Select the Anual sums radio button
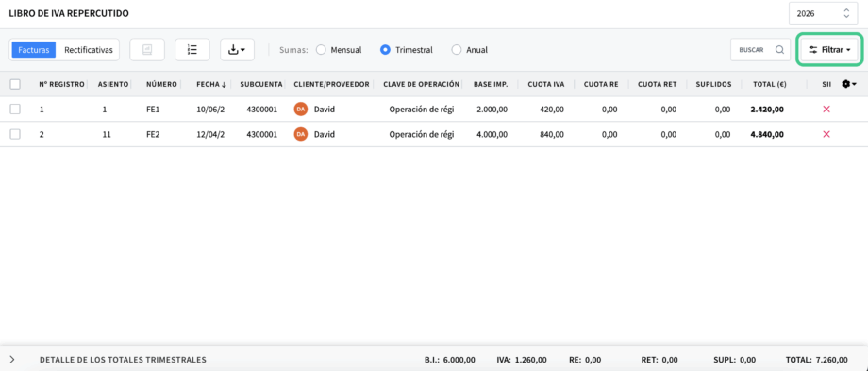This screenshot has height=371, width=868. tap(456, 50)
